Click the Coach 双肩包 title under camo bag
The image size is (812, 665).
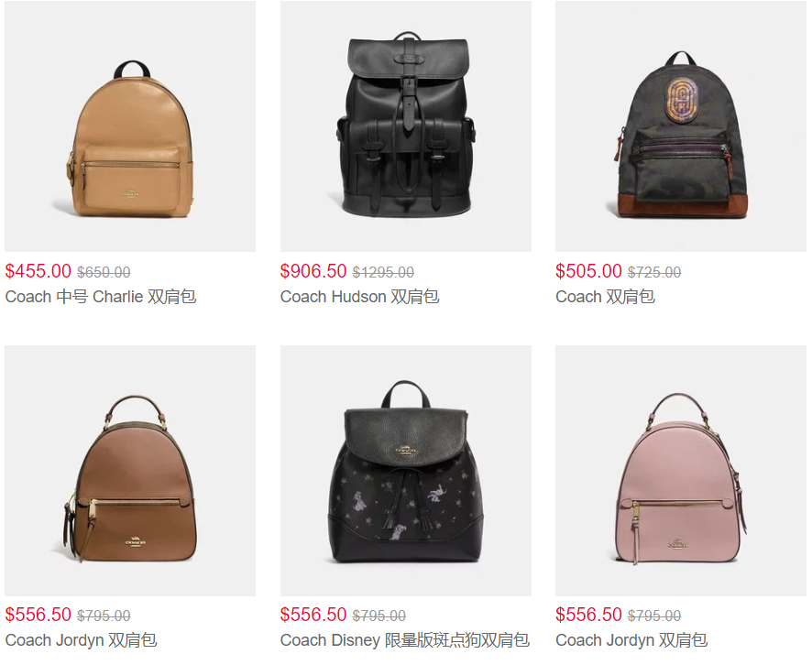tap(605, 297)
